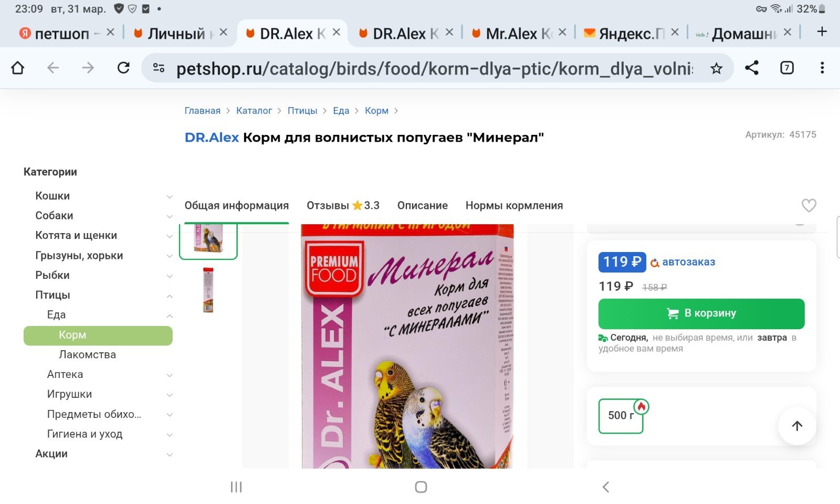Collapse the Птицы category
The image size is (840, 504).
tap(170, 296)
